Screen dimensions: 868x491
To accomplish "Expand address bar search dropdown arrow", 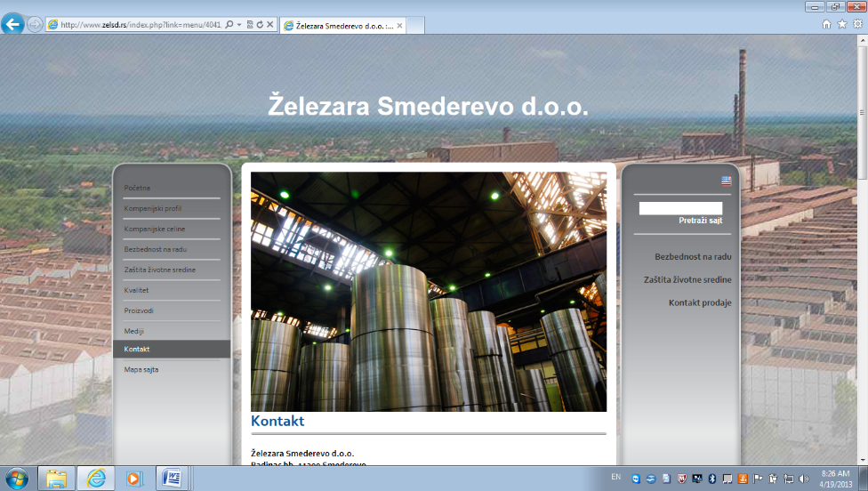I will 240,25.
